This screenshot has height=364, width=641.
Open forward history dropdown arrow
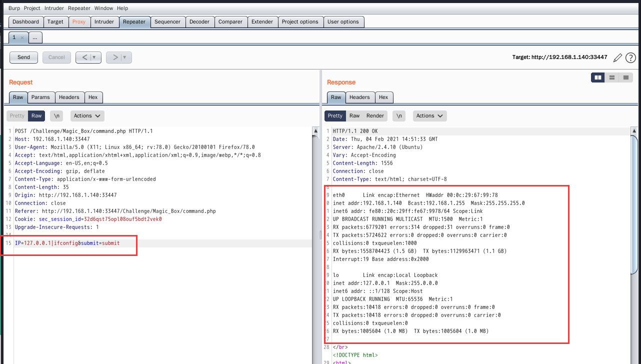[x=124, y=57]
